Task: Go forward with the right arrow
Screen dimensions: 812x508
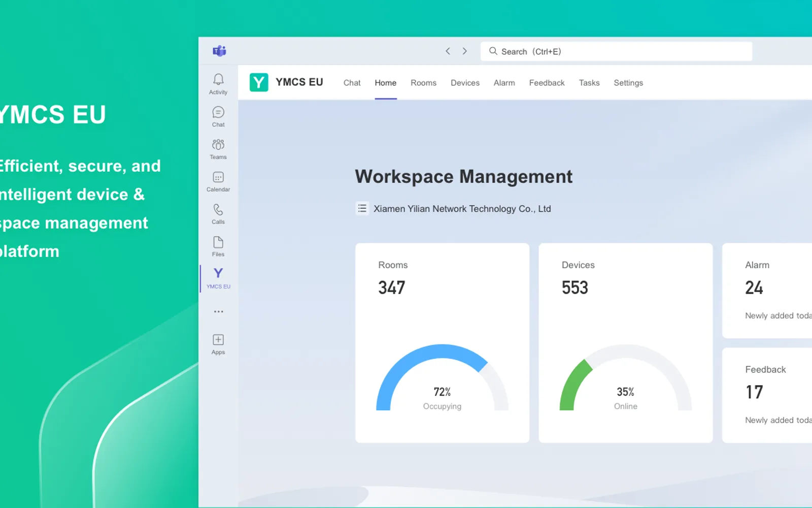Action: (x=464, y=51)
